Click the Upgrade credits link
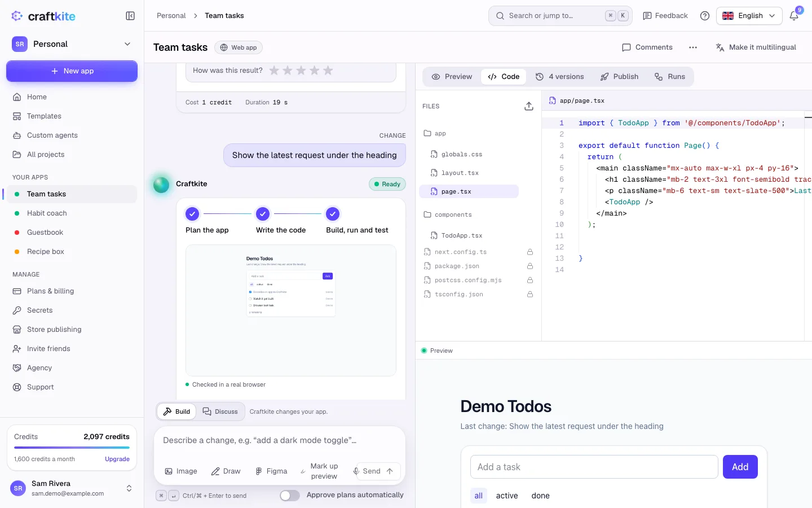812x508 pixels. pyautogui.click(x=117, y=459)
